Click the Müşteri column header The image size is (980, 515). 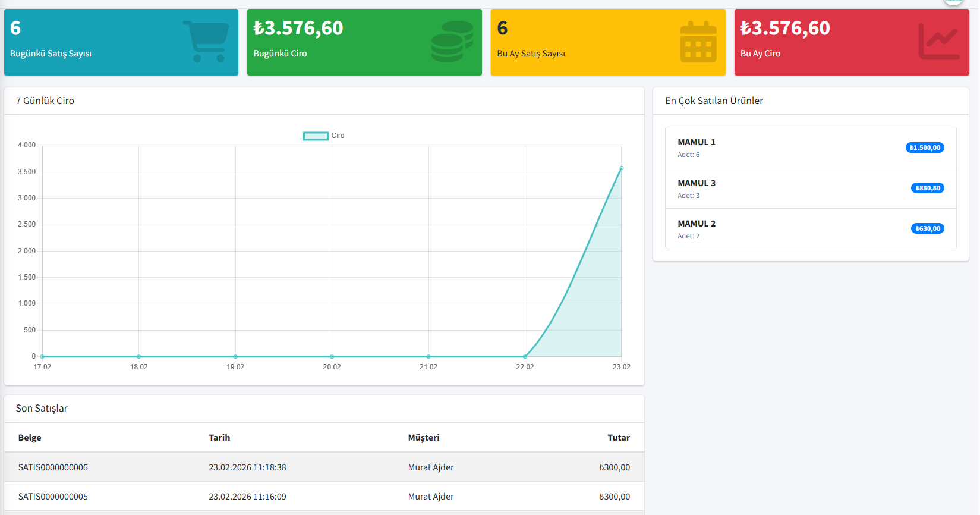tap(424, 438)
